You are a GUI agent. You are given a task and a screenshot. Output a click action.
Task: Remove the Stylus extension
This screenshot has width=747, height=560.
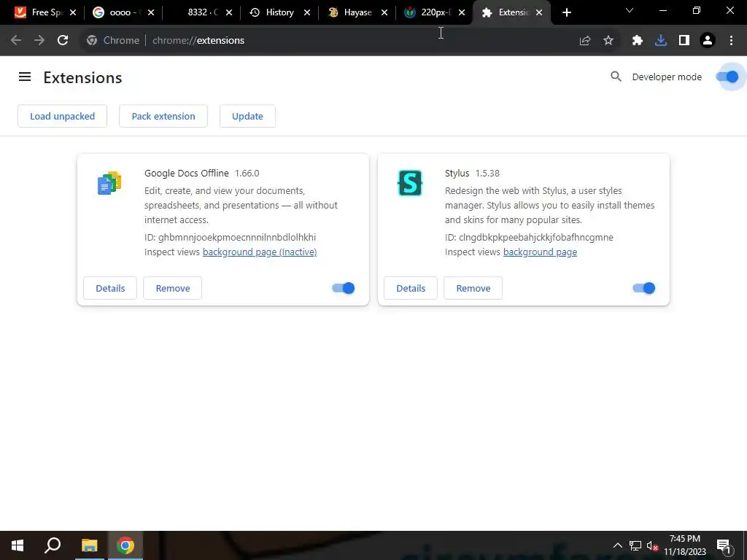click(x=473, y=288)
